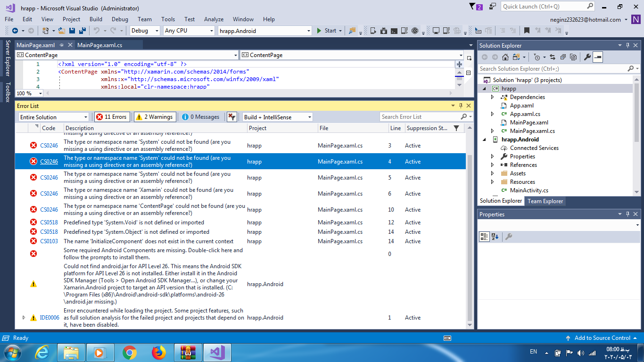Click the Undo arrow in the toolbar
The image size is (644, 362).
pos(97,31)
